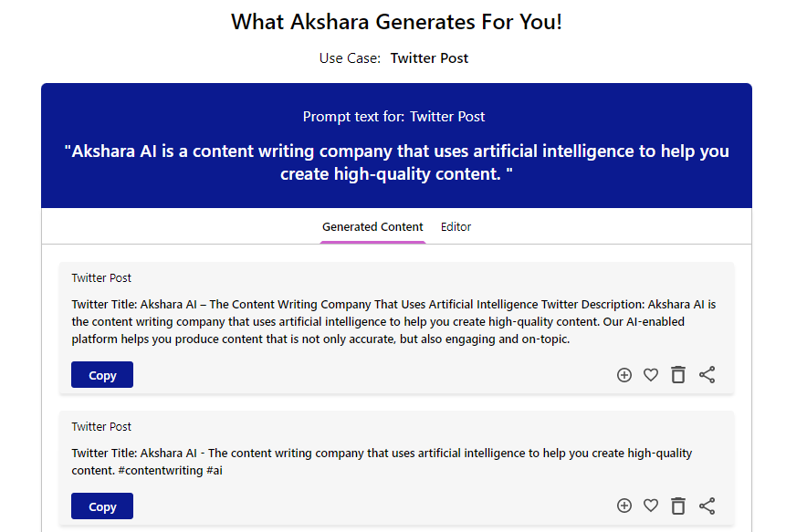Like the first Twitter post with heart icon

(651, 375)
